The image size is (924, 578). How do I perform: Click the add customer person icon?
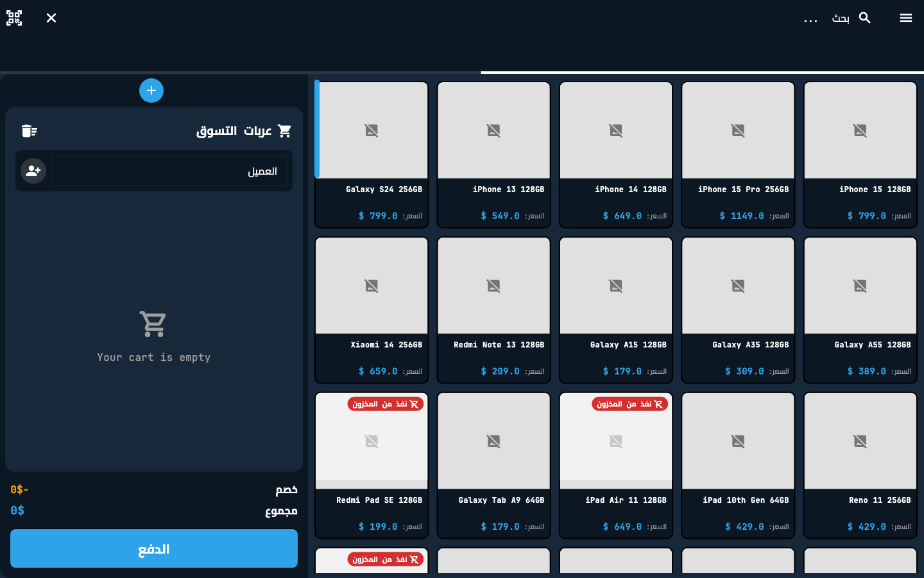[x=33, y=171]
